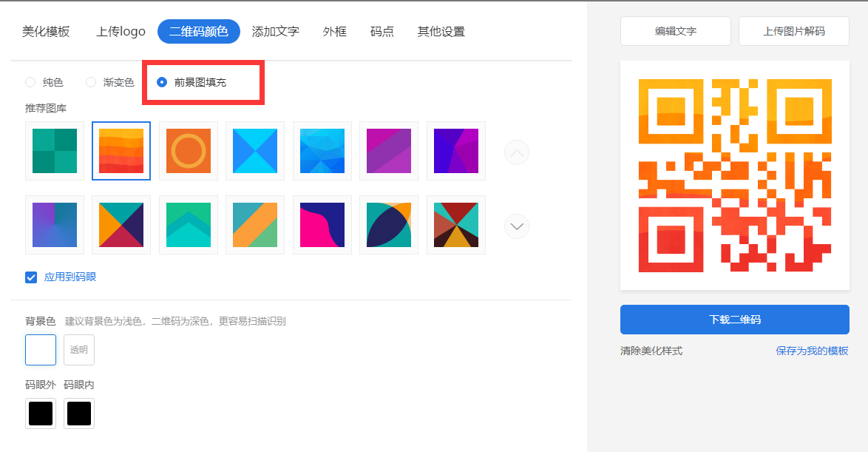
Task: Click the QR code preview image
Action: point(735,175)
